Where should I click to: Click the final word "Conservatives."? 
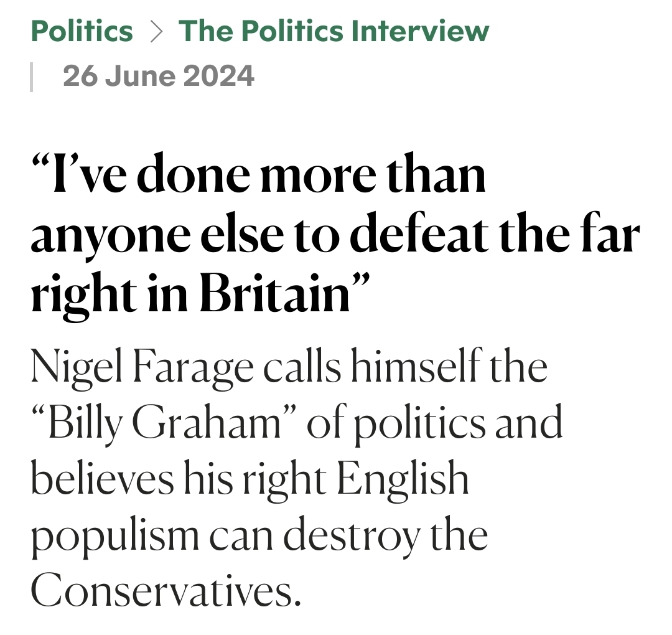166,590
